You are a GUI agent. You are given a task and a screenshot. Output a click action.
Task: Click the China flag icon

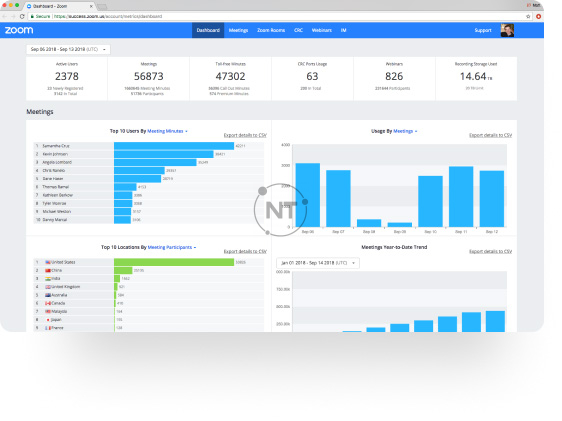[48, 271]
